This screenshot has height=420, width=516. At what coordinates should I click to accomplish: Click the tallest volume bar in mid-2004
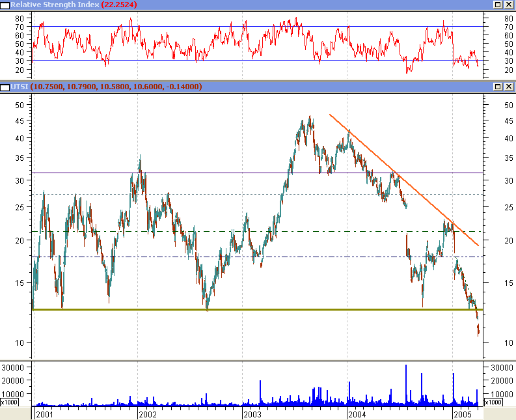point(406,385)
